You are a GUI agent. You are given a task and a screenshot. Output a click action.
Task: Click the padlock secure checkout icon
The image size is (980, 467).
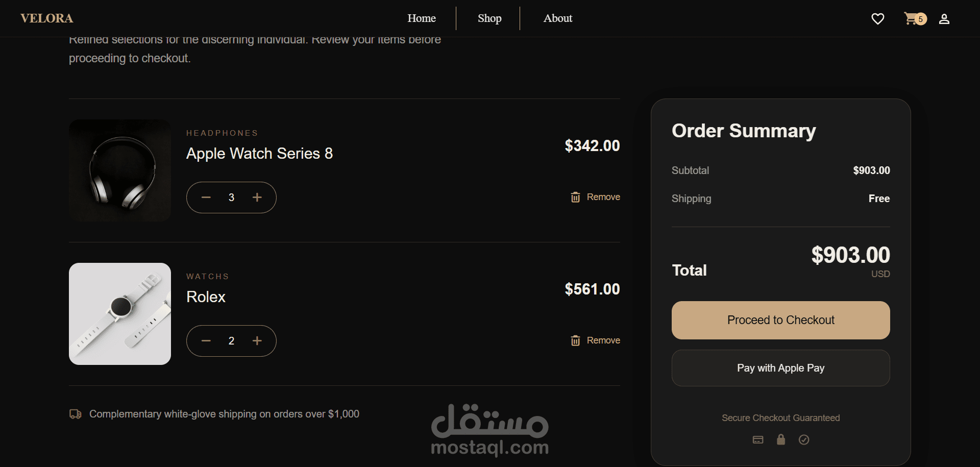(781, 439)
